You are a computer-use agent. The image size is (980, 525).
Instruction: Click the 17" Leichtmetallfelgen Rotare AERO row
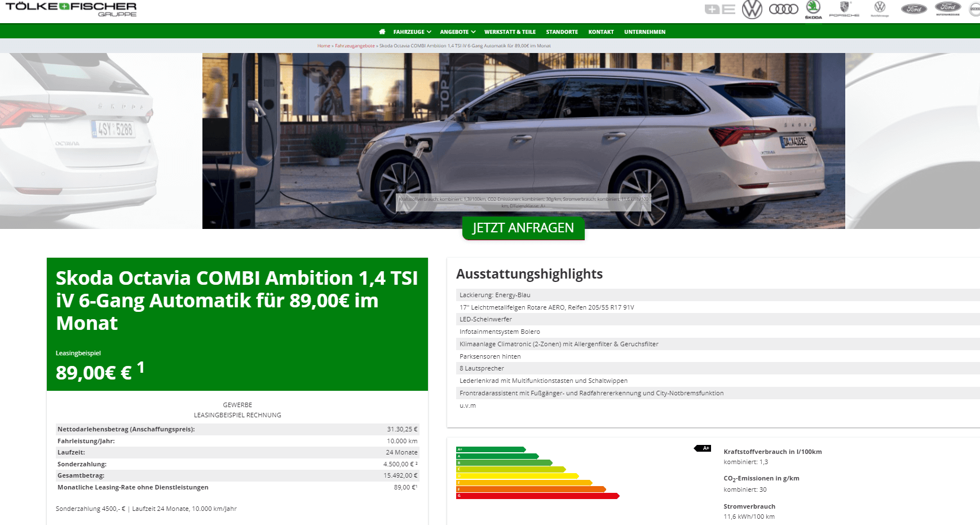718,307
